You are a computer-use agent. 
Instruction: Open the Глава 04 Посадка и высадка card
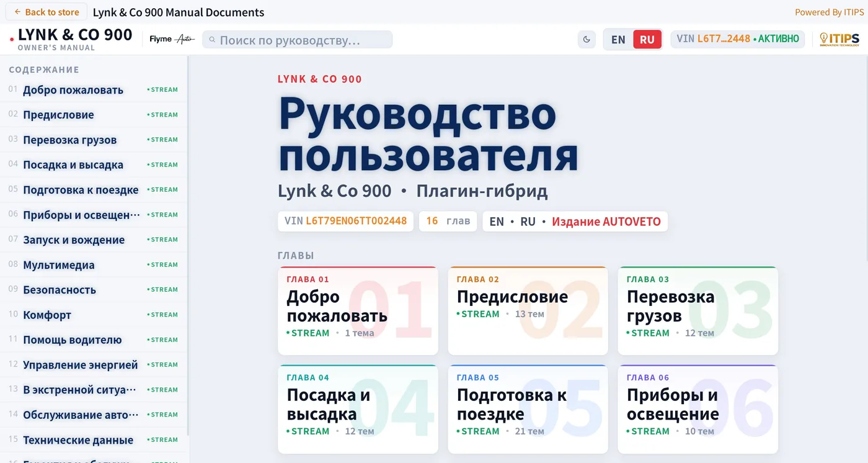[x=358, y=409]
